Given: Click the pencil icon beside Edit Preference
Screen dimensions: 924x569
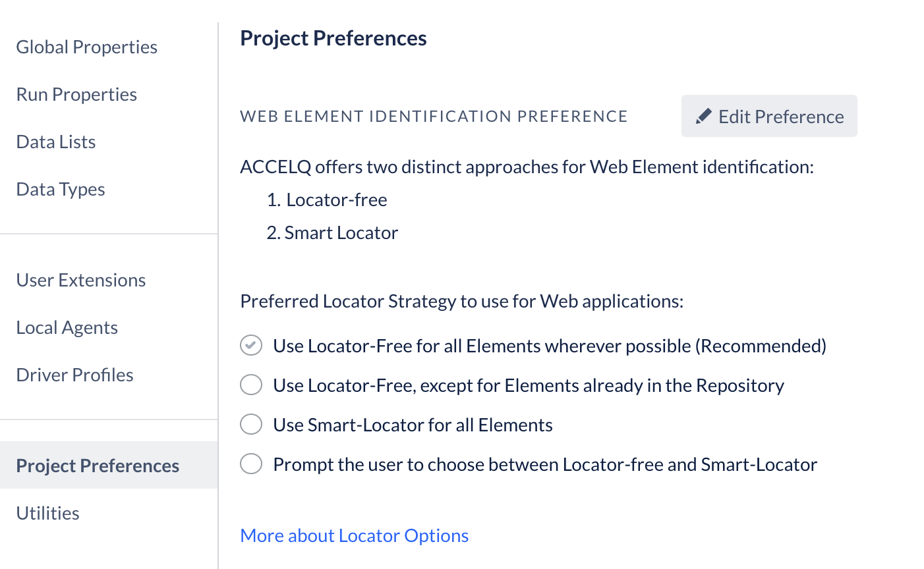Looking at the screenshot, I should tap(703, 117).
